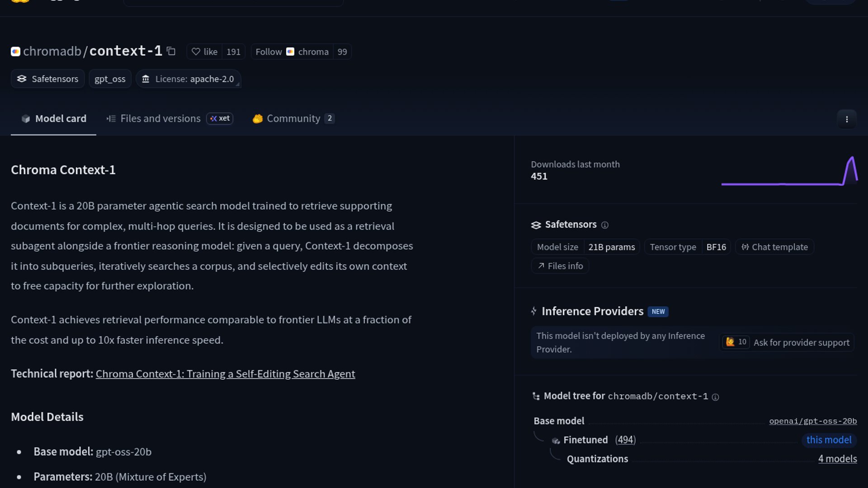Open the openai/gpt-oss-20b base model link

[x=812, y=421]
